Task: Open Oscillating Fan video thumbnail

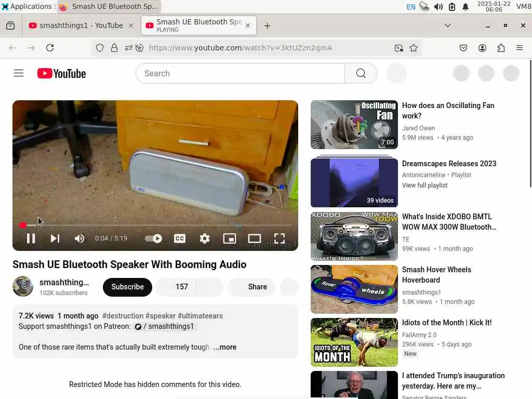Action: (x=354, y=125)
